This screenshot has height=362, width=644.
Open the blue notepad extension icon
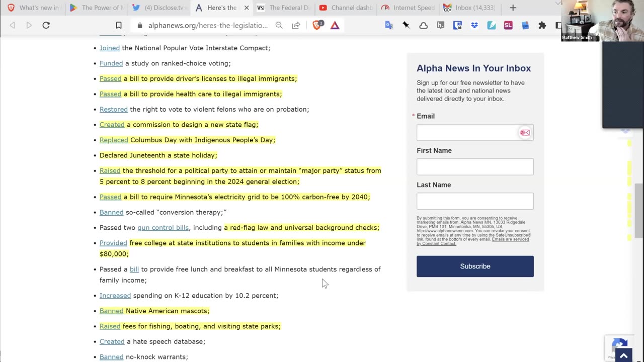pos(525,25)
